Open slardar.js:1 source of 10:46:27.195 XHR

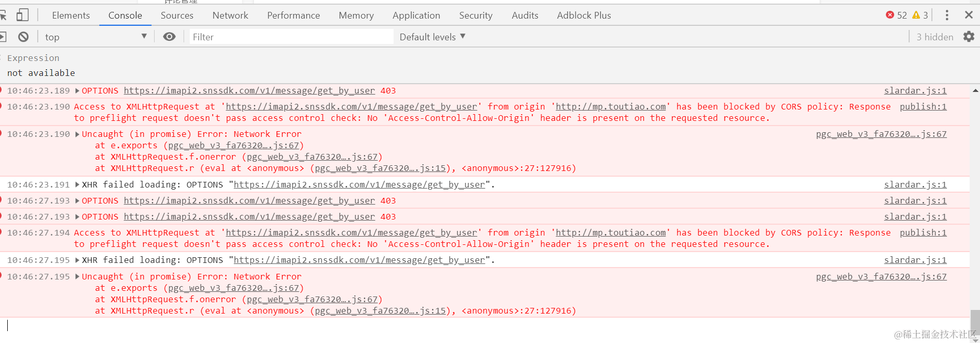915,260
